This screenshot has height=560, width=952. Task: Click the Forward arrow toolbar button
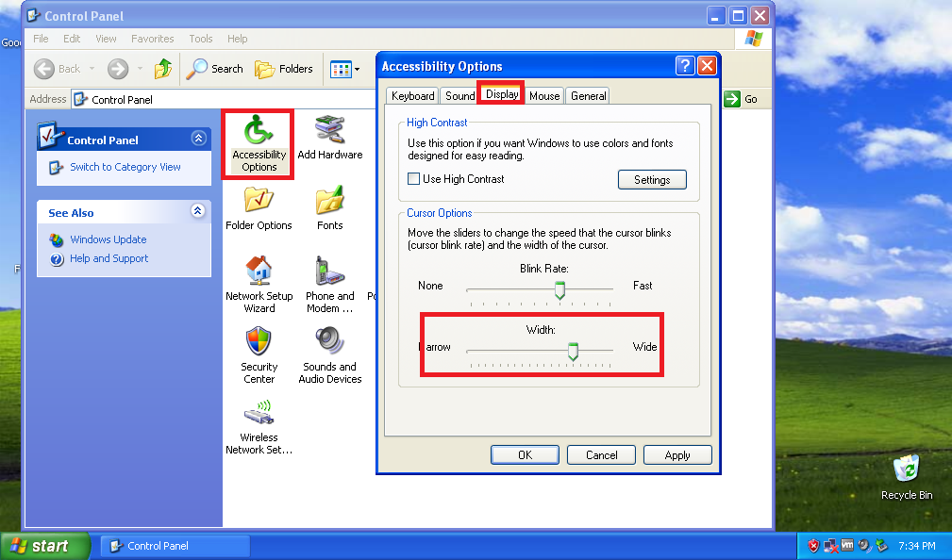tap(118, 69)
